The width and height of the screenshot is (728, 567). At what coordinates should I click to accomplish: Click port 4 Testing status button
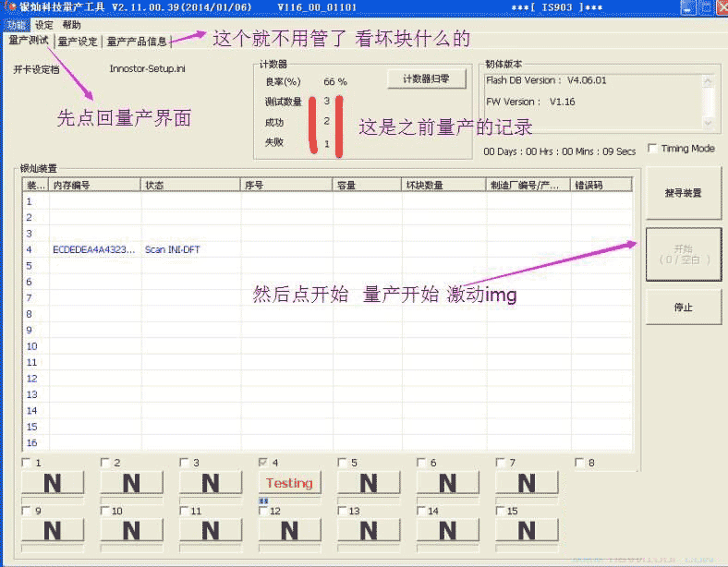point(289,483)
